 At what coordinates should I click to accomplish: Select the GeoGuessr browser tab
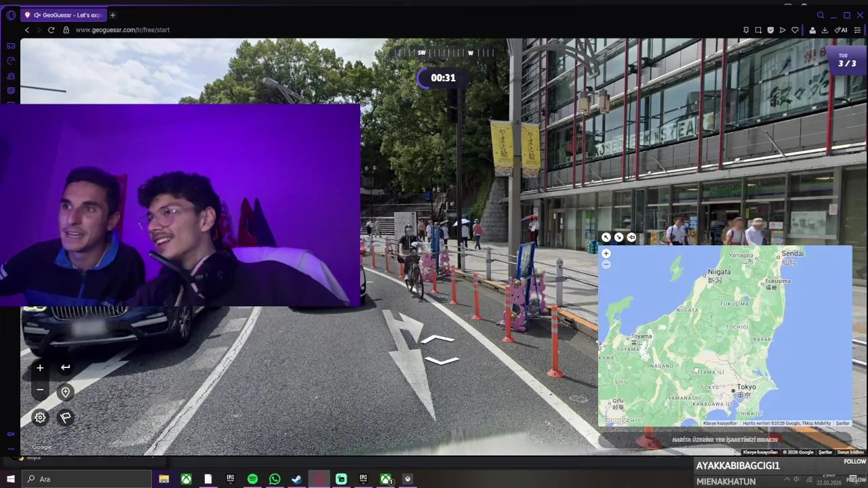[x=64, y=15]
